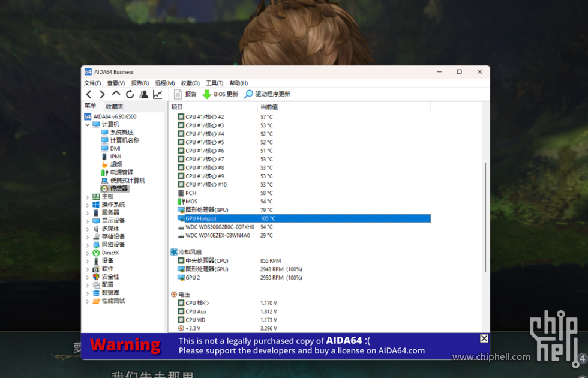The height and width of the screenshot is (378, 588).
Task: Open the graph chart toolbar icon
Action: 157,95
